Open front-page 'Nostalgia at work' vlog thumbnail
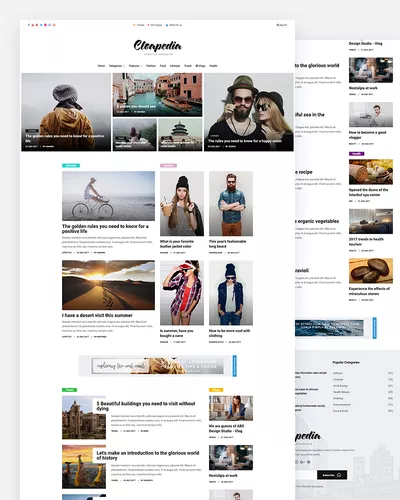This screenshot has height=500, width=400. 231,457
